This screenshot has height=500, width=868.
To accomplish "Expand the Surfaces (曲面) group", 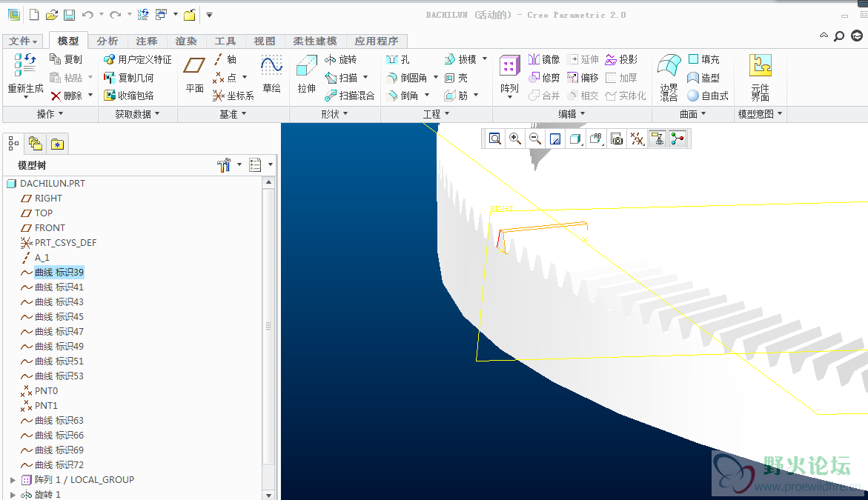I will coord(693,114).
